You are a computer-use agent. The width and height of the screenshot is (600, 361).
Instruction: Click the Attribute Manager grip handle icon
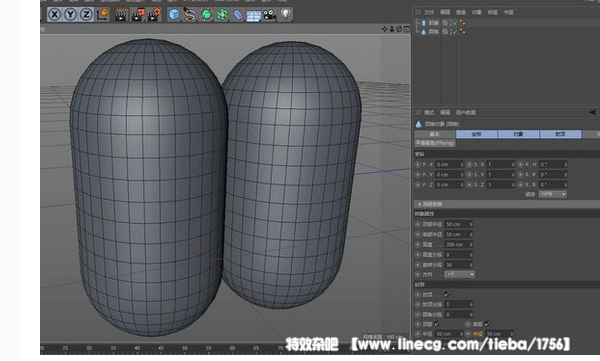[418, 113]
